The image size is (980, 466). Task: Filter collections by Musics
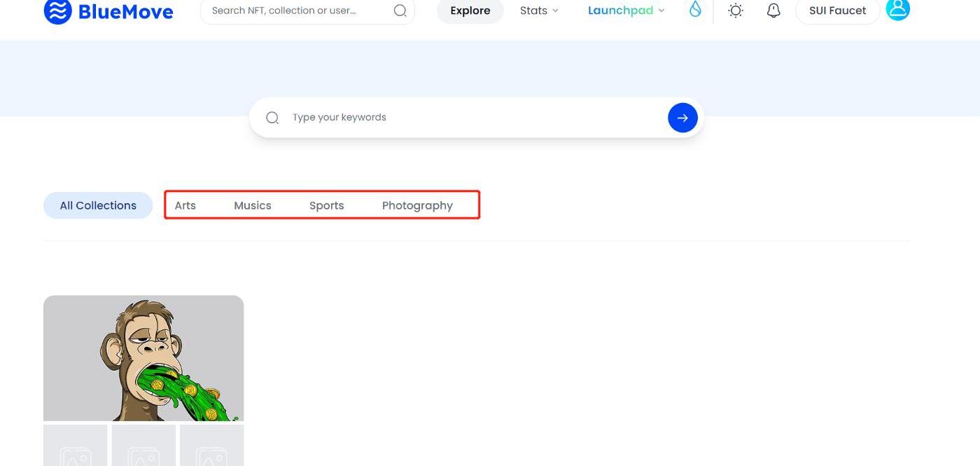pyautogui.click(x=253, y=205)
